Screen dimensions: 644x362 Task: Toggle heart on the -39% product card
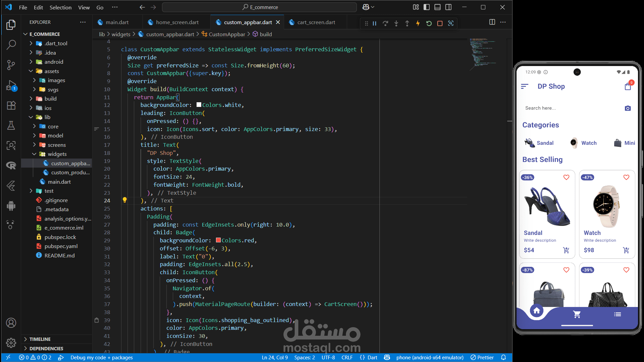626,270
